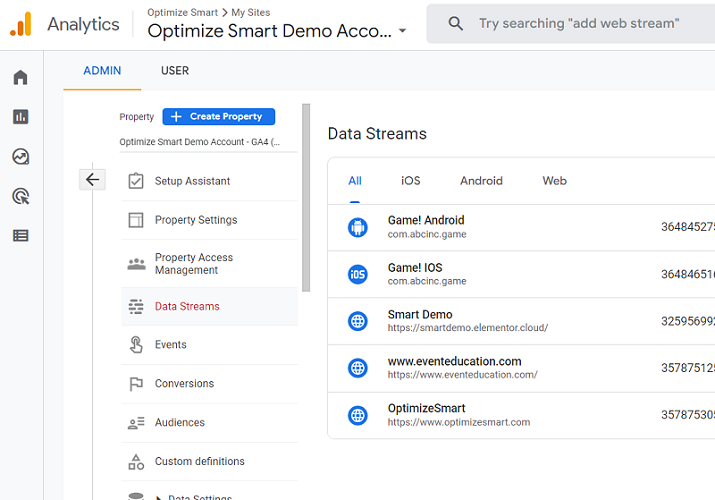Filter streams by the Android tab
The image size is (715, 500).
(x=481, y=181)
